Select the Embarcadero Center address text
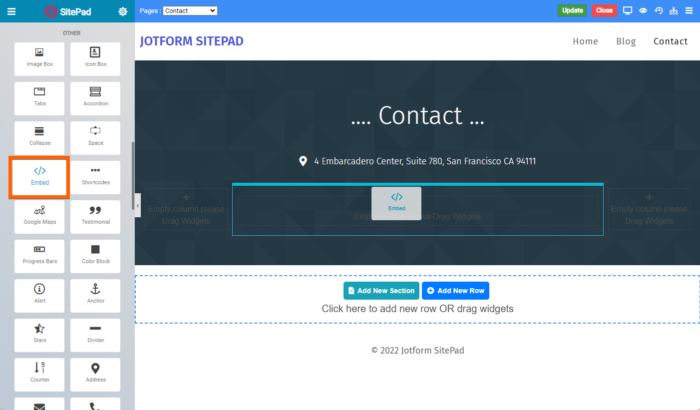The width and height of the screenshot is (700, 410). (425, 161)
